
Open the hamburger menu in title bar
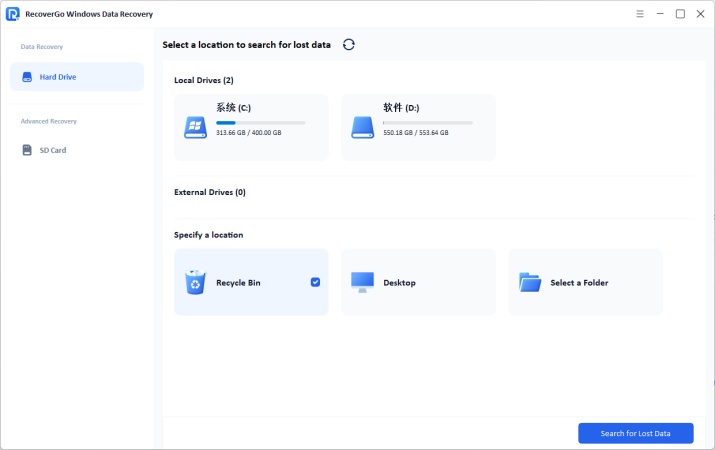[x=640, y=14]
